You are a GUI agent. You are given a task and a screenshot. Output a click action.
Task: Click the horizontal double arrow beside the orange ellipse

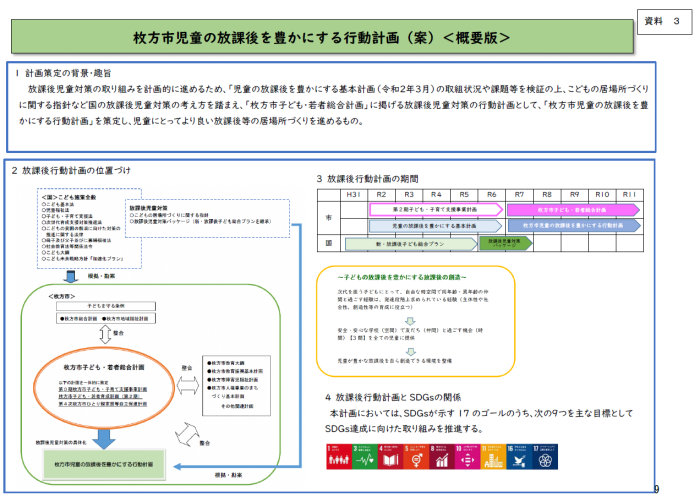click(x=188, y=385)
